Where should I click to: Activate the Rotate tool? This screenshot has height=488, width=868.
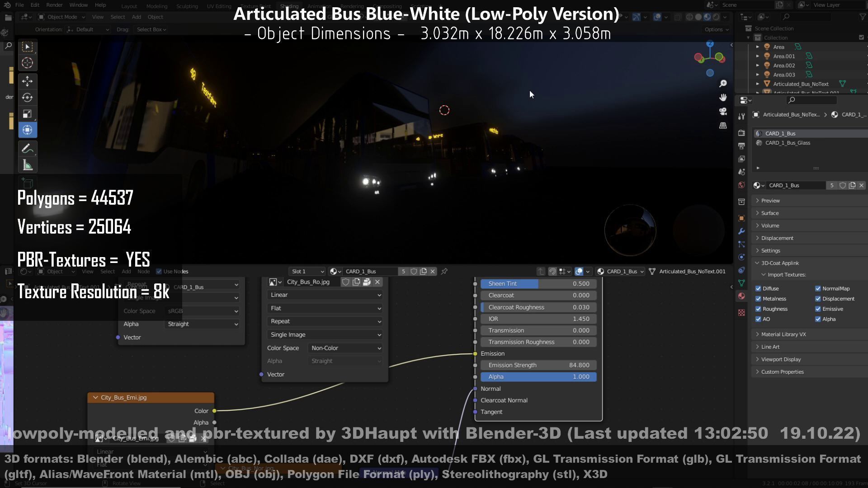28,98
